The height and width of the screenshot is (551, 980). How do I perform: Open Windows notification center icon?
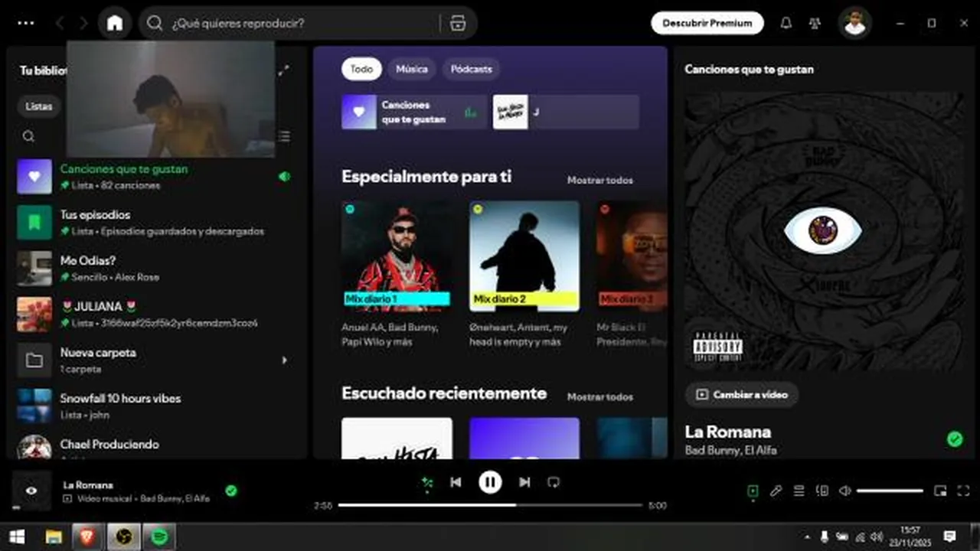[x=949, y=537]
